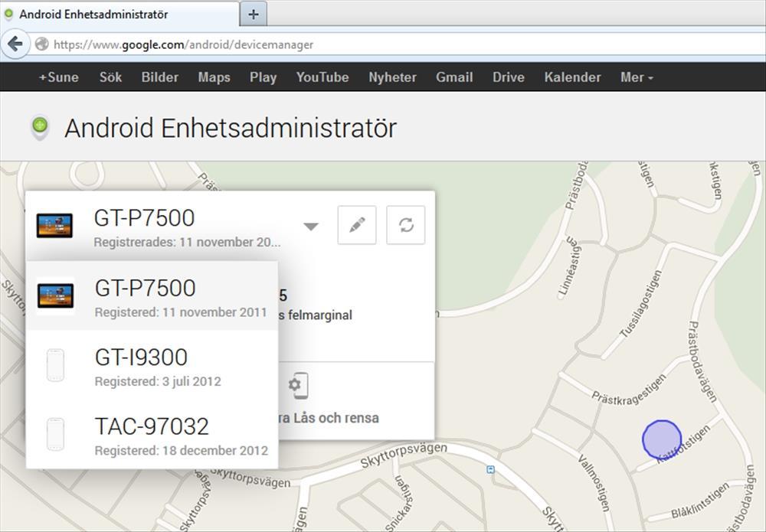This screenshot has width=766, height=532.
Task: Select the Android Enhetsadministratör browser tab
Action: coord(119,14)
